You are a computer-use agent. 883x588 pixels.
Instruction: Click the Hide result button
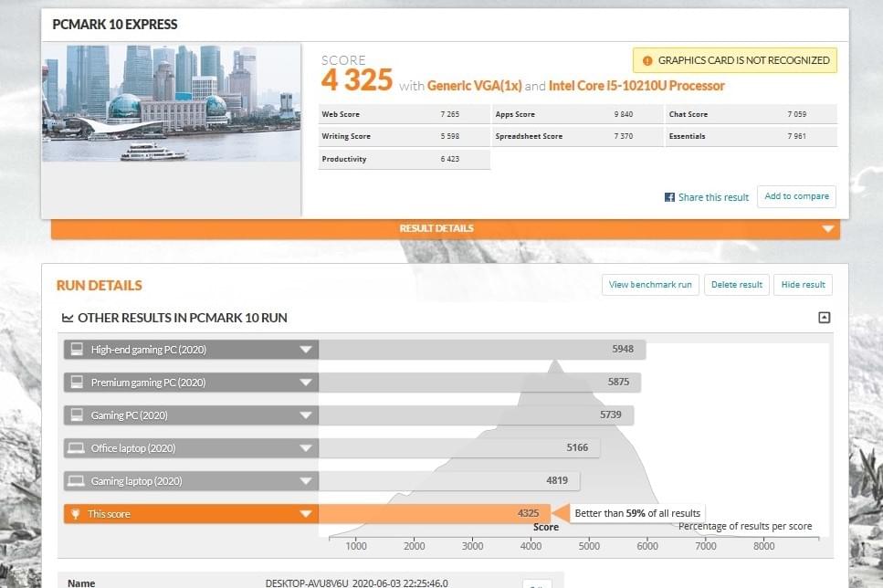point(803,285)
